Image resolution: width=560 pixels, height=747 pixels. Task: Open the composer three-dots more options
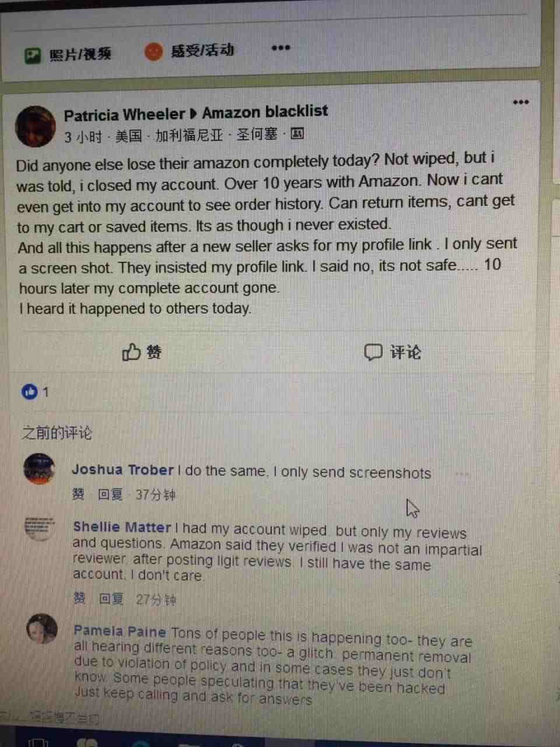[x=281, y=48]
